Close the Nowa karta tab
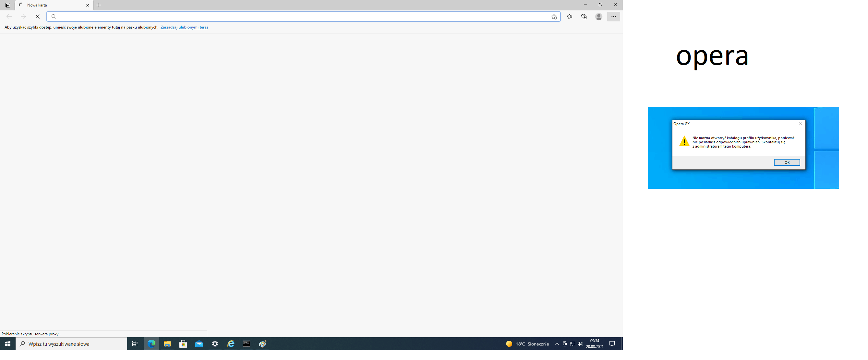This screenshot has height=360, width=868. (x=88, y=5)
